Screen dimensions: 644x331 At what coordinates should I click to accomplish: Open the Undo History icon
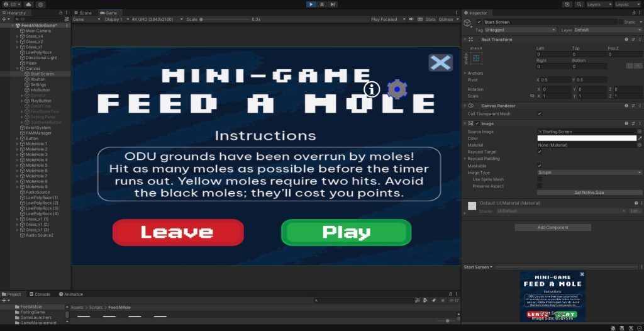click(567, 4)
